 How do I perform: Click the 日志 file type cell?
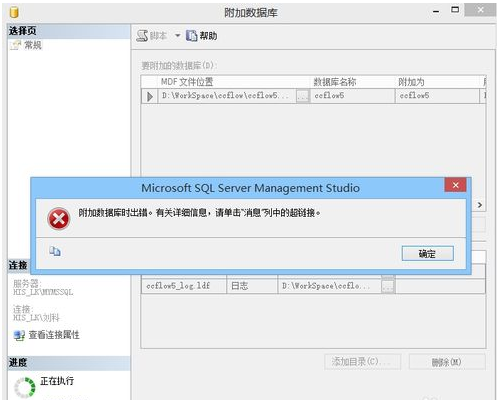point(252,286)
